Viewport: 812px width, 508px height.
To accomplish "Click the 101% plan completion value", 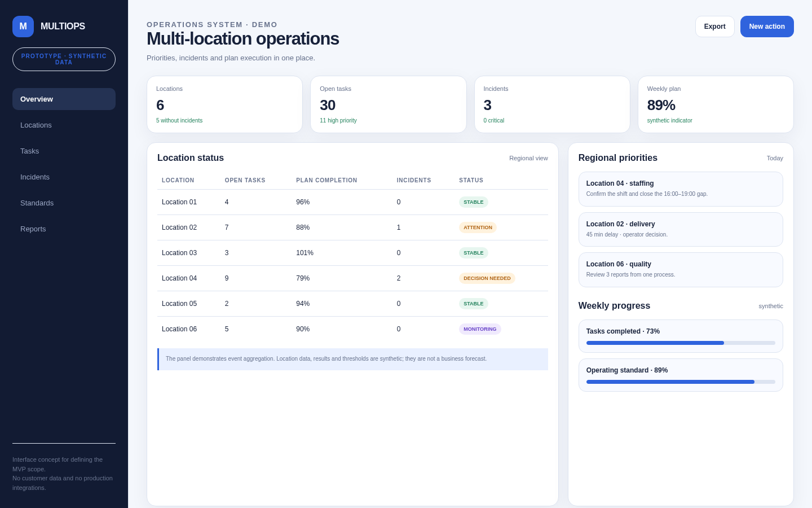I will (304, 253).
